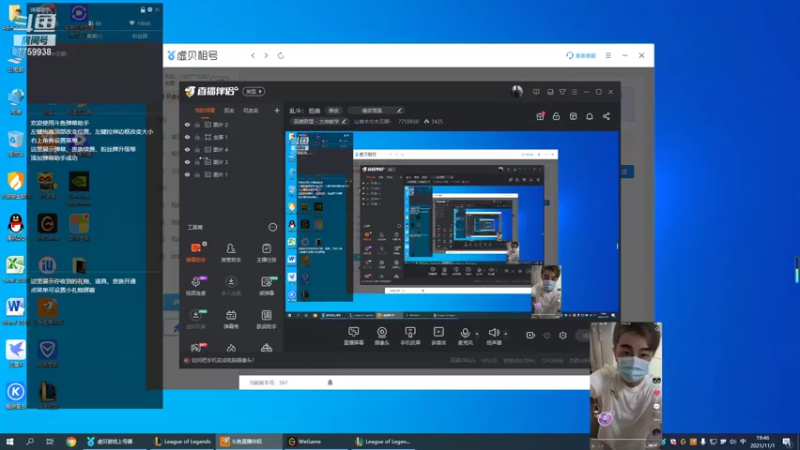Toggle lock on 图片 4 source
800x450 pixels.
[197, 149]
